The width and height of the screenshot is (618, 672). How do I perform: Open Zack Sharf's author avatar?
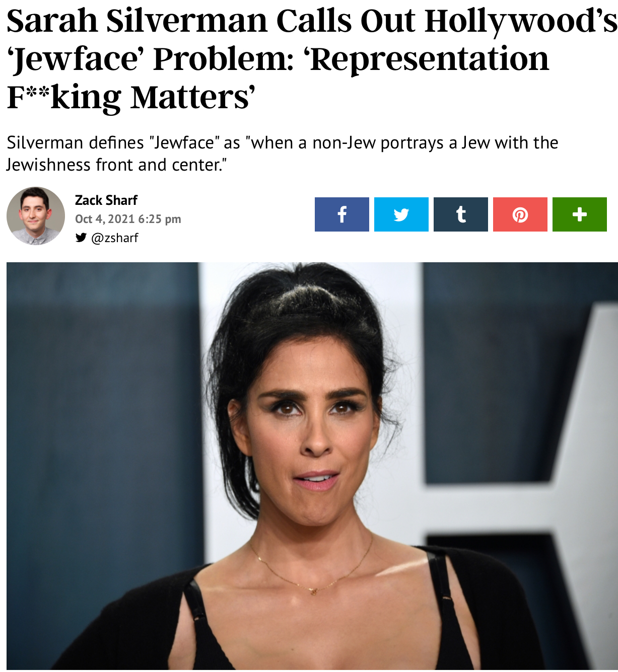point(36,216)
